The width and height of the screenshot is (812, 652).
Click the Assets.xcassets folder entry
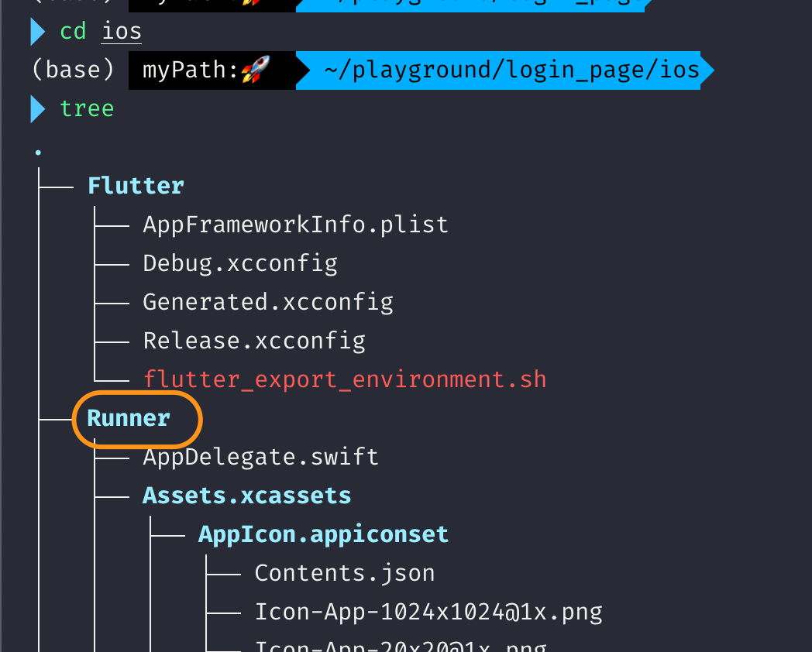pyautogui.click(x=246, y=496)
